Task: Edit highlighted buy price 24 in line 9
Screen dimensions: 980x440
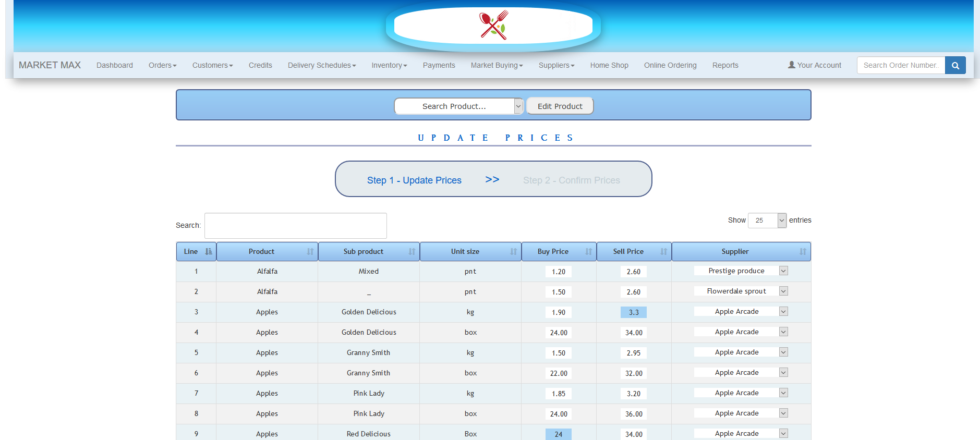Action: tap(559, 434)
